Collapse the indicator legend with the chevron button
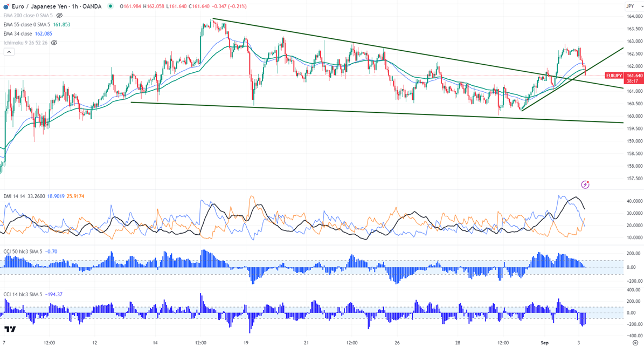 click(x=9, y=52)
